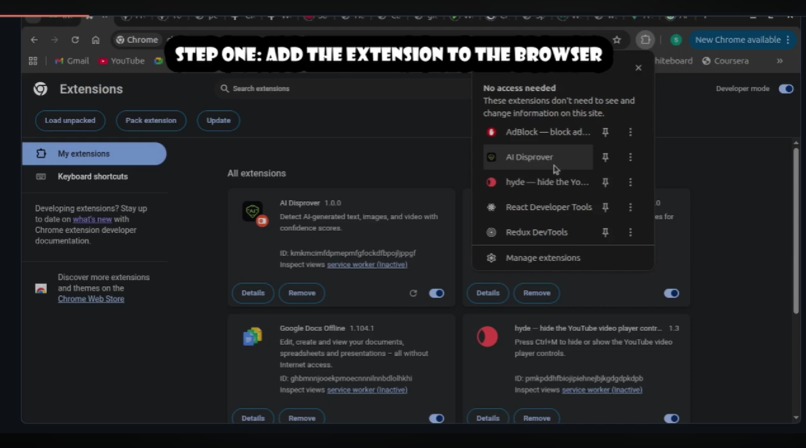Open more options for AdBlock
This screenshot has height=448, width=806.
pos(631,132)
